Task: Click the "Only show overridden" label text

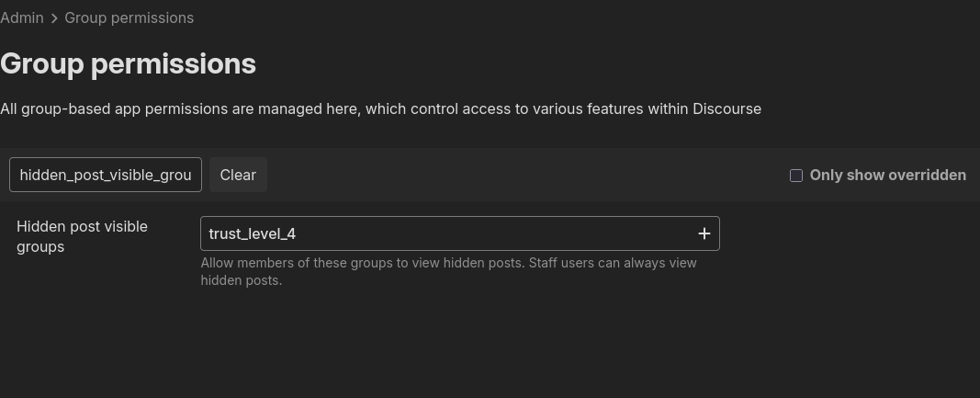Action: click(887, 175)
